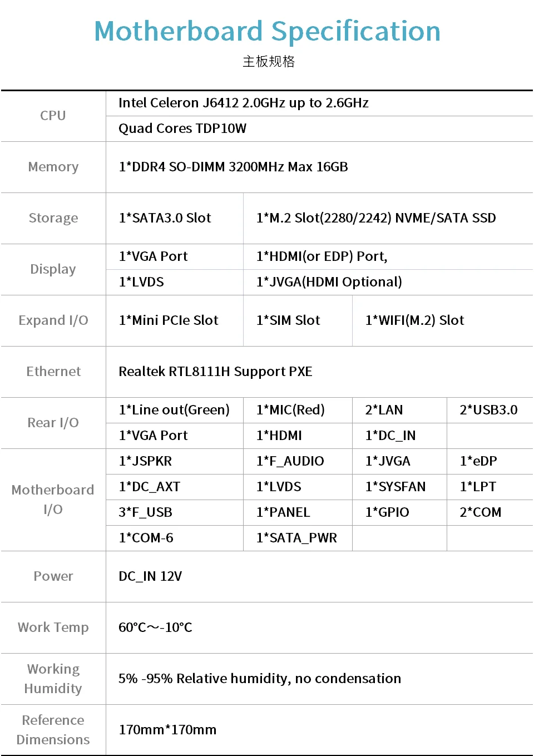Select the 1*WIFI(M.2) Slot cell
The height and width of the screenshot is (756, 534).
pos(414,320)
